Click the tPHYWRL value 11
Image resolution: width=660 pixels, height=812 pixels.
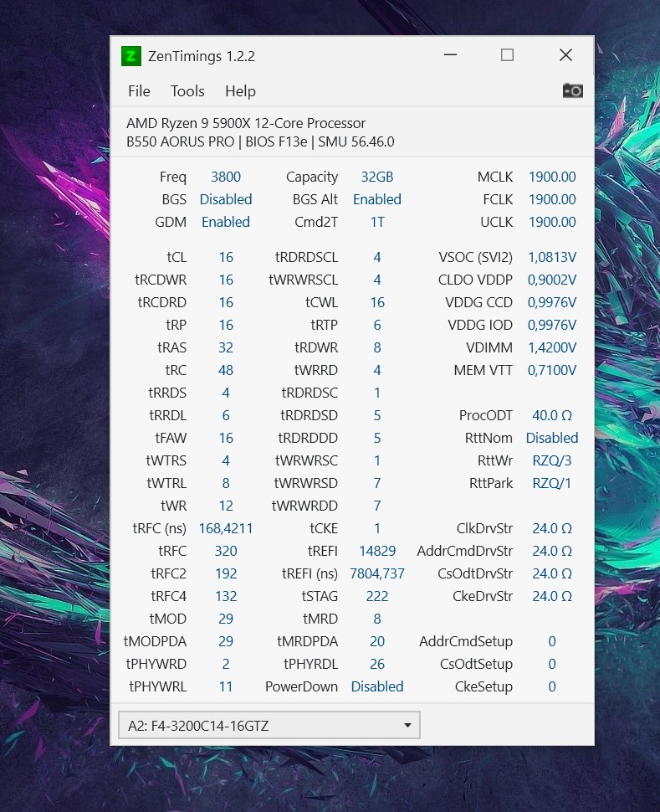[226, 686]
